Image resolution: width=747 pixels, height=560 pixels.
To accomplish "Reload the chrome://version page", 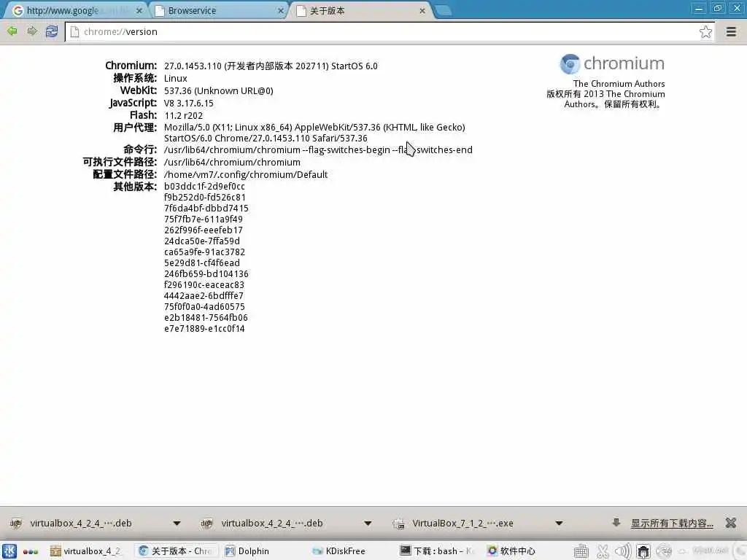I will pos(52,31).
